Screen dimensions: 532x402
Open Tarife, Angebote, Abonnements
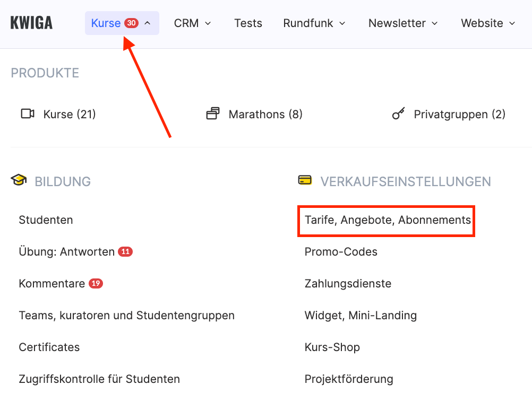click(x=387, y=220)
